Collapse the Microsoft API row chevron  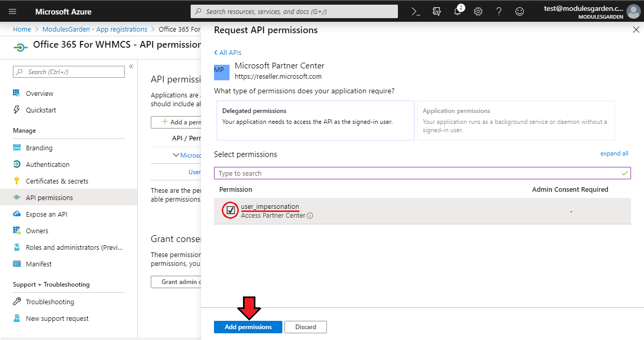176,155
